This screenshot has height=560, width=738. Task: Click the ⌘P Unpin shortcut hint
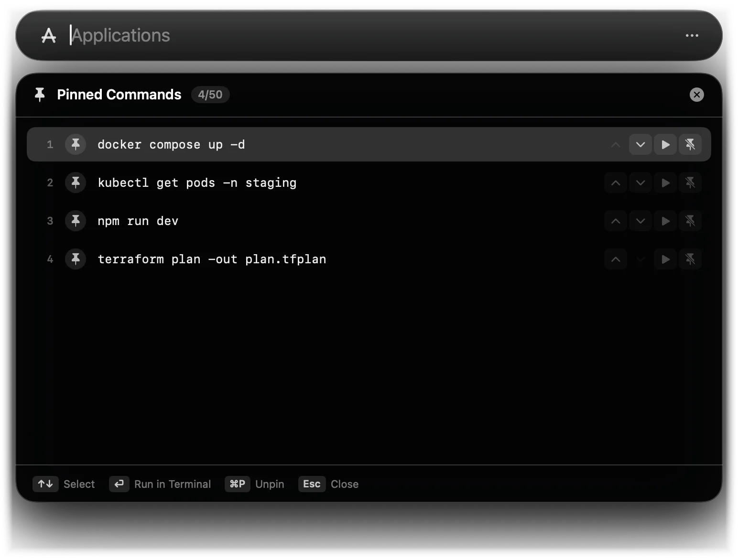238,484
